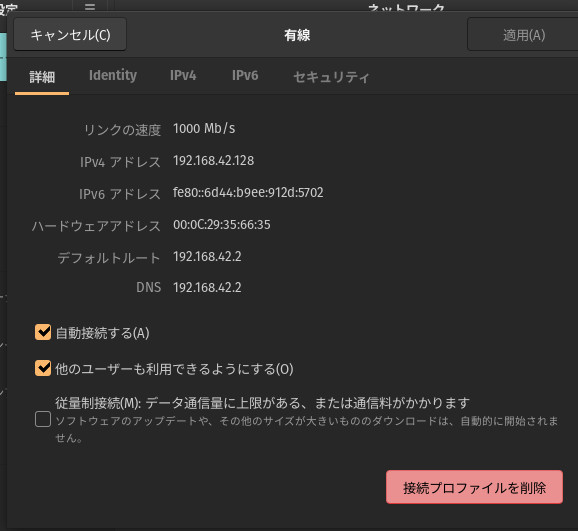This screenshot has width=578, height=531.
Task: Click the hardware address 00:0C:29:35:66:35
Action: tap(222, 225)
